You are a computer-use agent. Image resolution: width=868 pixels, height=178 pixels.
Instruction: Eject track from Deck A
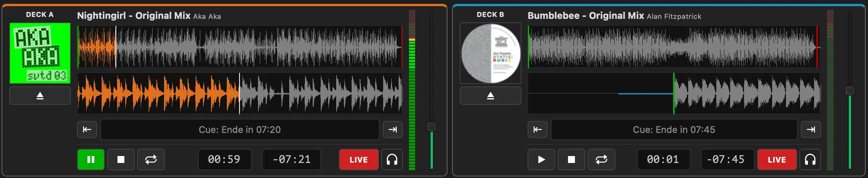click(x=40, y=96)
